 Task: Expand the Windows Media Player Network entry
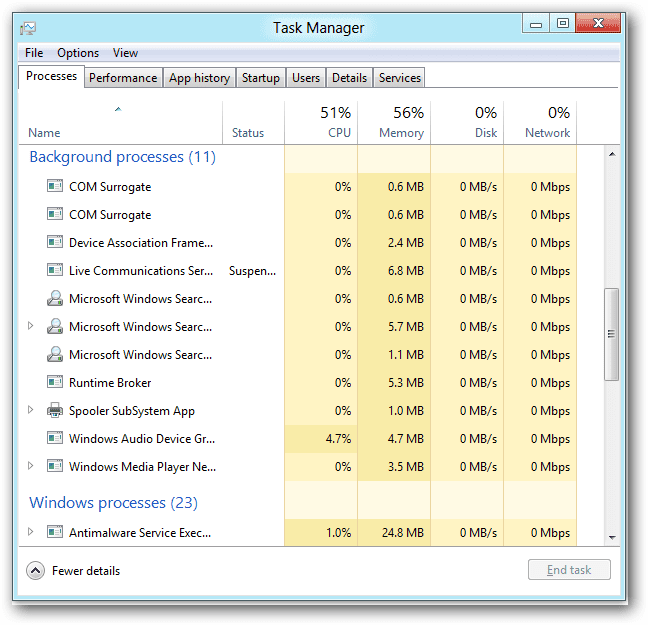point(31,467)
